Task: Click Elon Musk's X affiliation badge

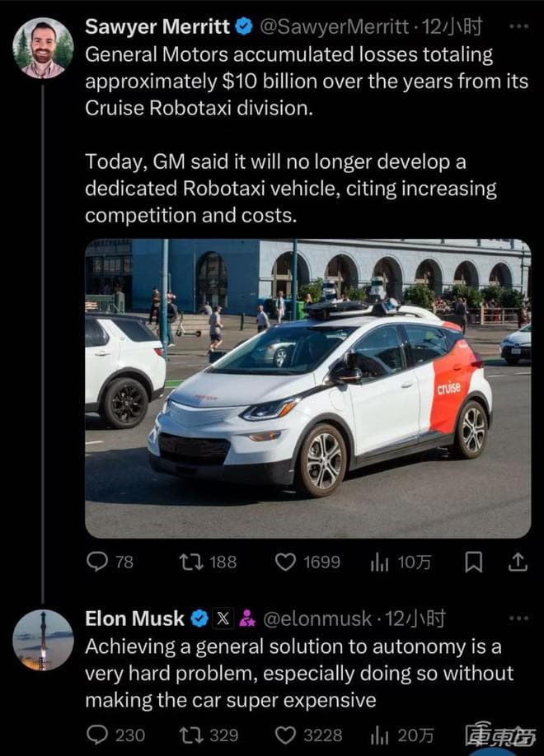Action: tap(223, 618)
